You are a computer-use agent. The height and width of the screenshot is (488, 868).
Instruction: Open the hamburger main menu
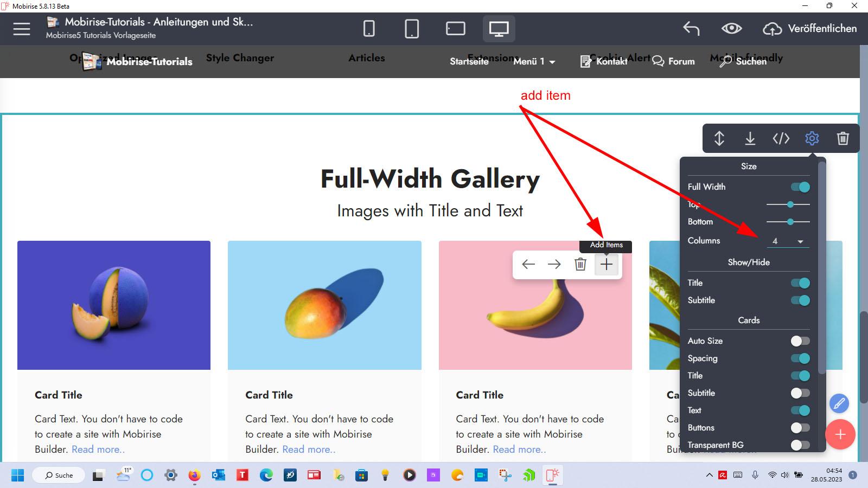[22, 29]
